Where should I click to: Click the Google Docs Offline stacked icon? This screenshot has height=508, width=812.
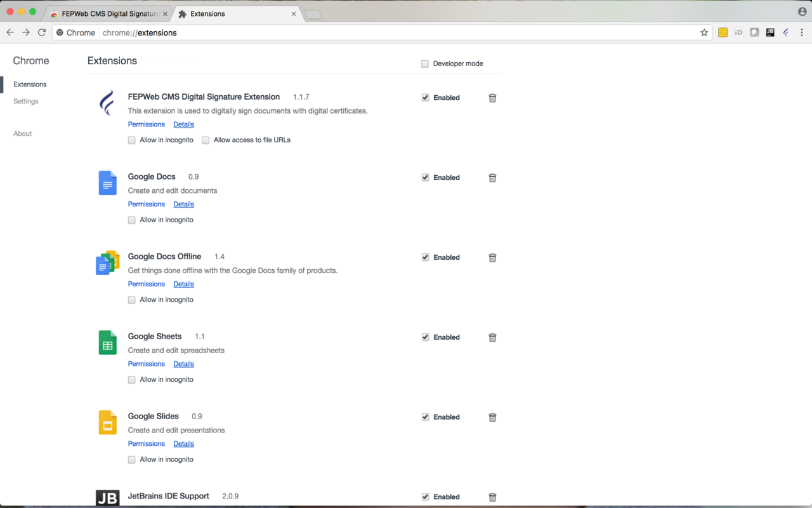click(108, 263)
